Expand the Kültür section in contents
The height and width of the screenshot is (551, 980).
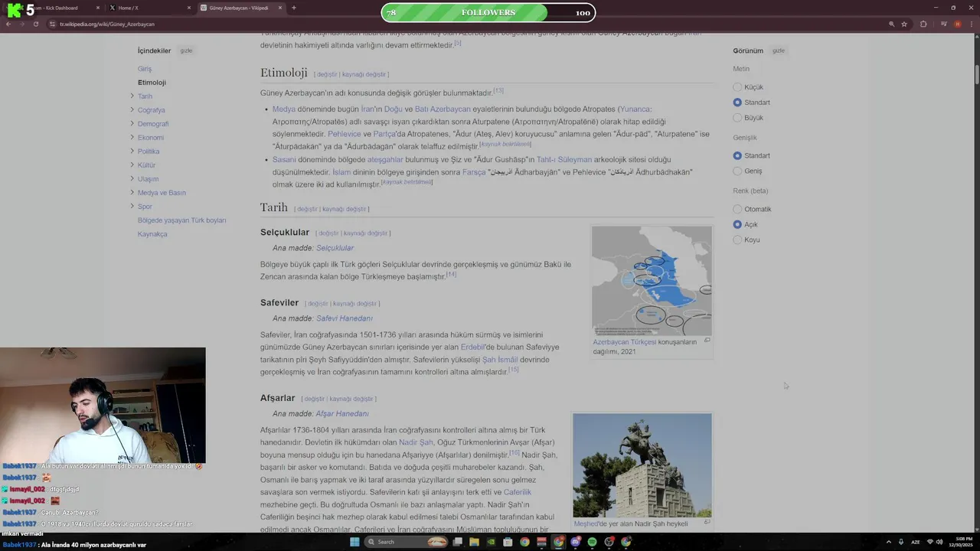132,165
